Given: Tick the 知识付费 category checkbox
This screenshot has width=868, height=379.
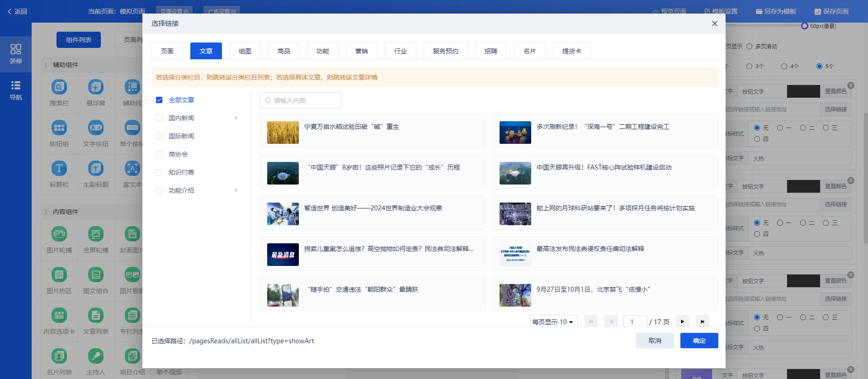Looking at the screenshot, I should (x=159, y=172).
